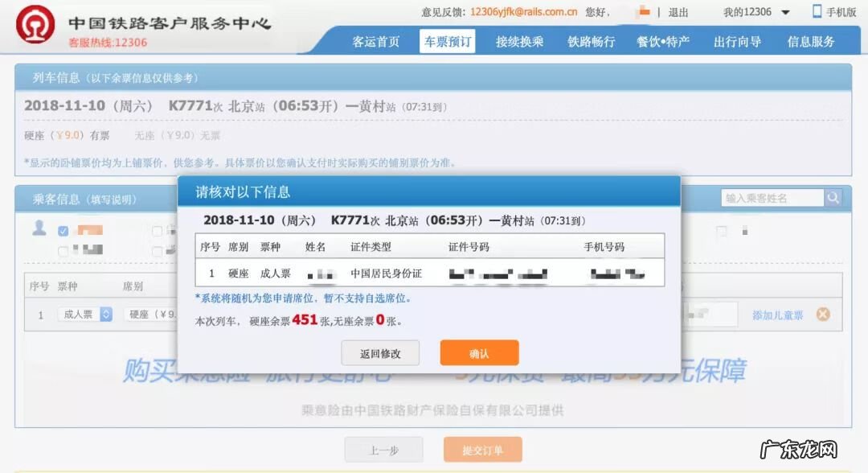The width and height of the screenshot is (868, 473).
Task: Open the 接续换乘 tab
Action: point(522,40)
